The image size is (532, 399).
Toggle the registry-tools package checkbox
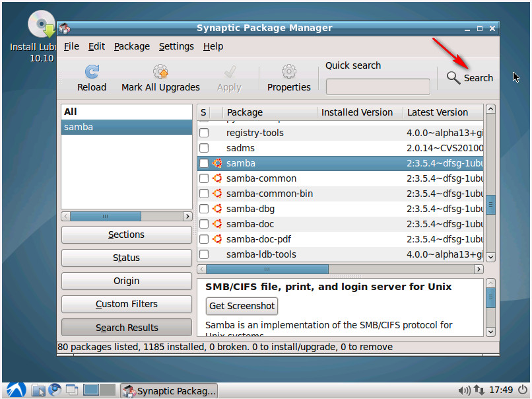(204, 133)
